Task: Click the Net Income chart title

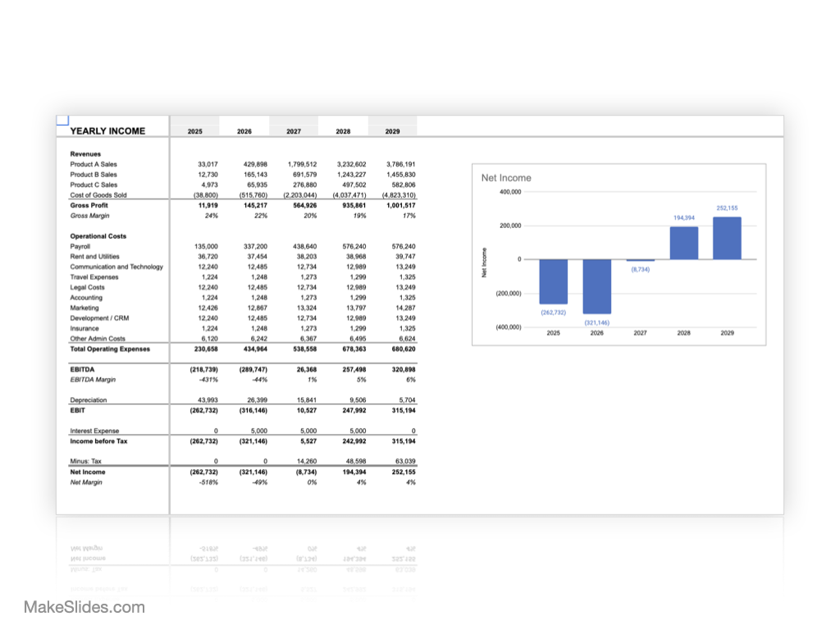Action: coord(506,178)
